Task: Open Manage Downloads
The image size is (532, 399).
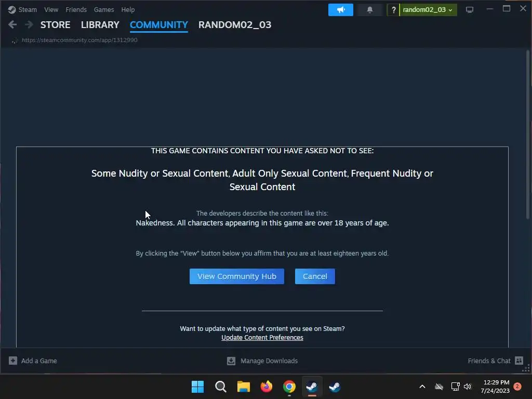Action: [x=269, y=361]
